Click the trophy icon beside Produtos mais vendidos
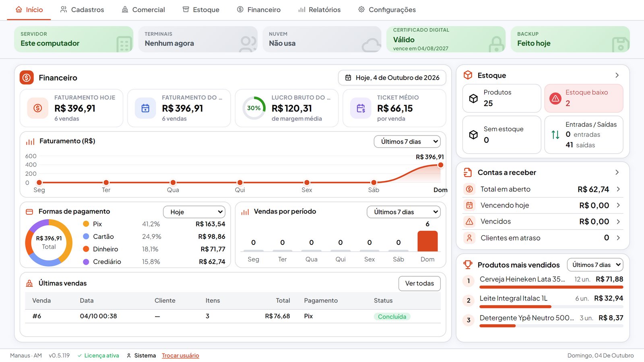The height and width of the screenshot is (362, 644). [x=468, y=265]
